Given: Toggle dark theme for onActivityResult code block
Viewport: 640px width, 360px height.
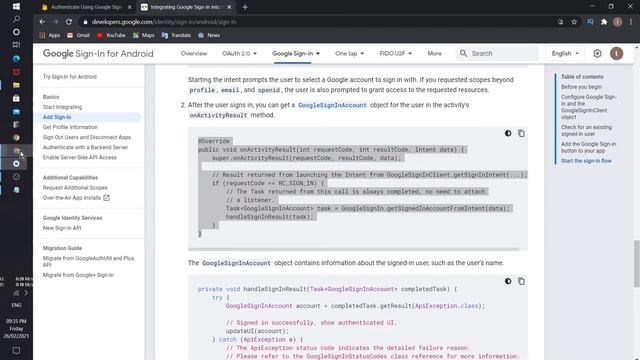Looking at the screenshot, I should 508,133.
